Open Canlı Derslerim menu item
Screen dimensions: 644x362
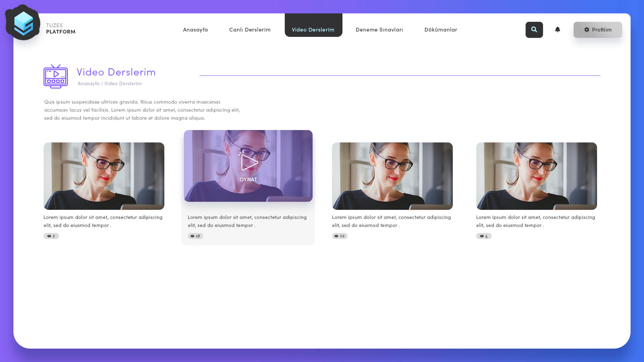(x=250, y=29)
